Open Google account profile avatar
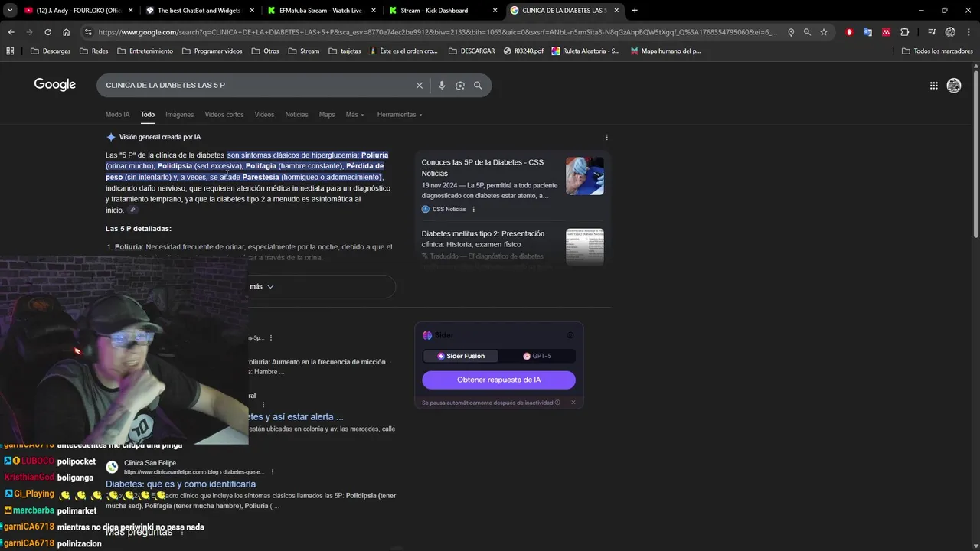 [x=954, y=86]
